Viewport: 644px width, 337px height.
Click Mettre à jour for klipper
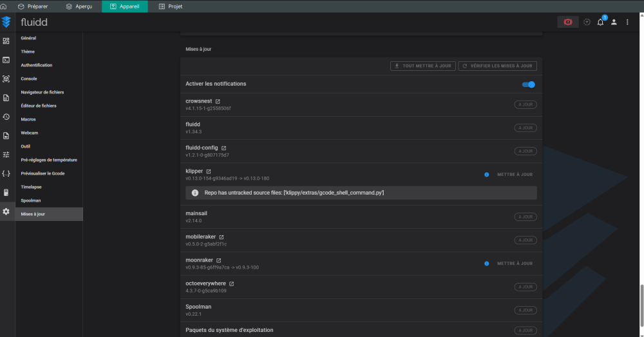[515, 175]
